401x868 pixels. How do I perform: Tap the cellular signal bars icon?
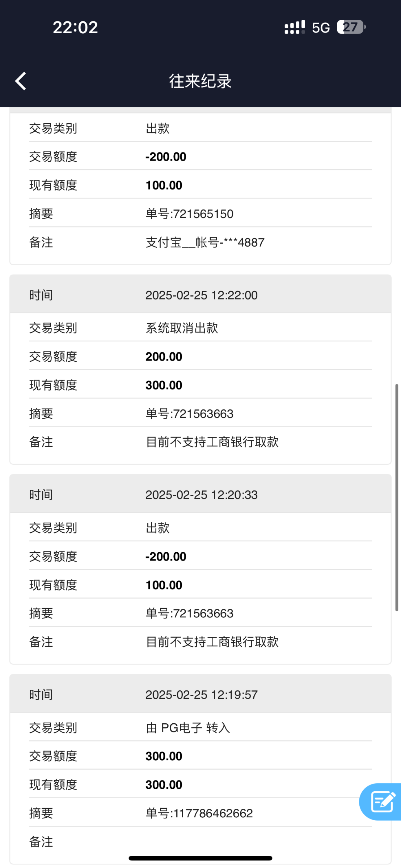295,27
